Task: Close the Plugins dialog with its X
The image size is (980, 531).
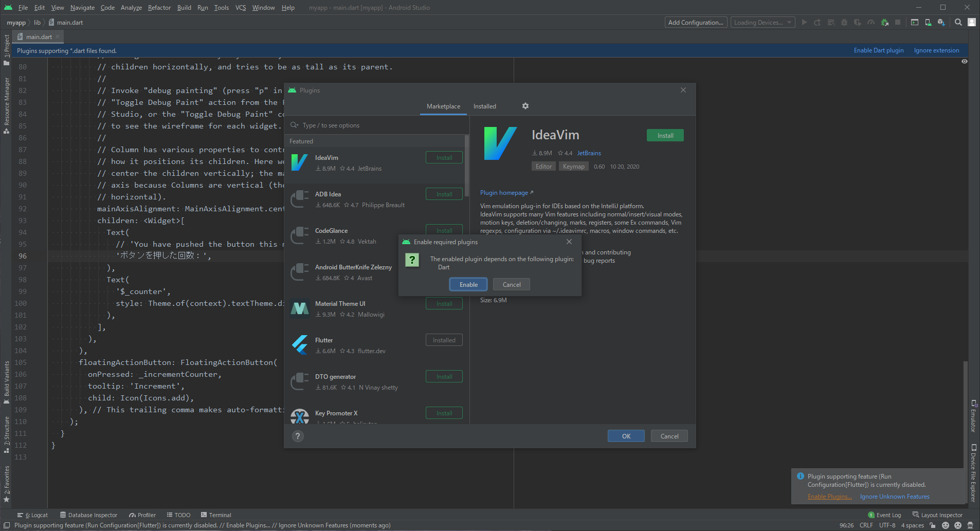Action: [683, 90]
